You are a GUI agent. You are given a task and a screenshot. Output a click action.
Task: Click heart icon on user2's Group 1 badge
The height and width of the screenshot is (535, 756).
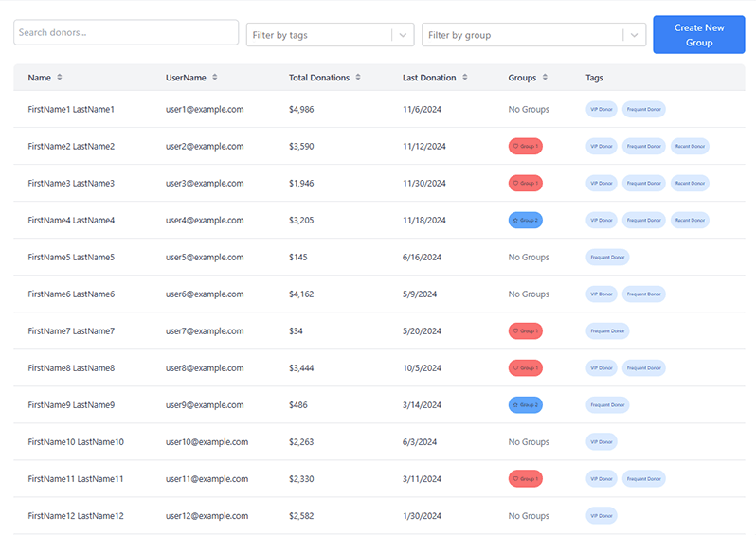point(515,147)
